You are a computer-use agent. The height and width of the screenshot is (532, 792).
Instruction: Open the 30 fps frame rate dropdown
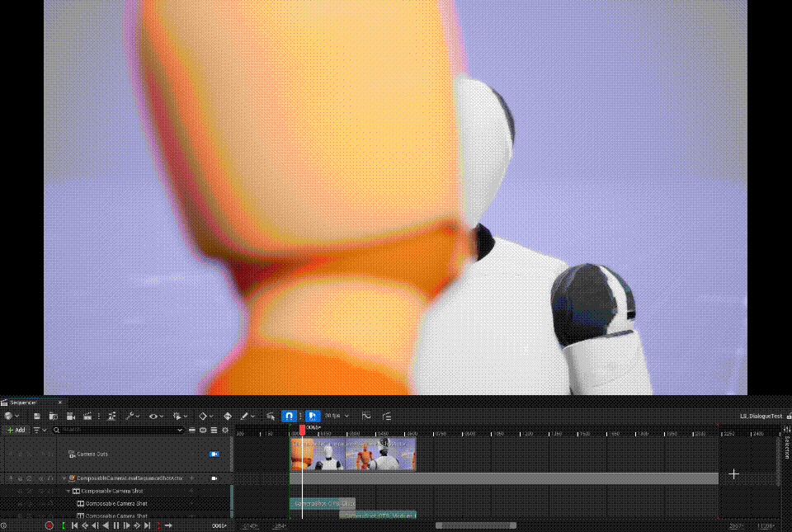tap(337, 416)
